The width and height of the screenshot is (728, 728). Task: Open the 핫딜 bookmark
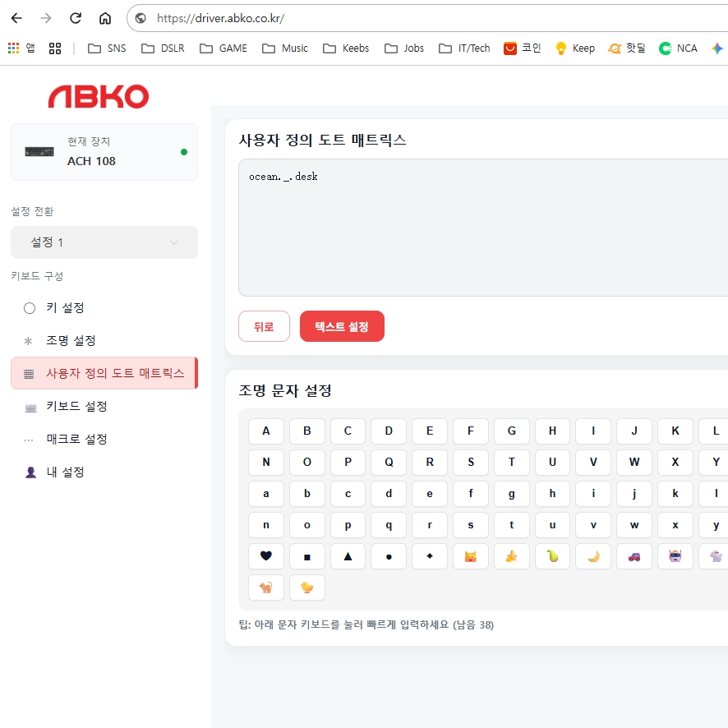tap(627, 48)
